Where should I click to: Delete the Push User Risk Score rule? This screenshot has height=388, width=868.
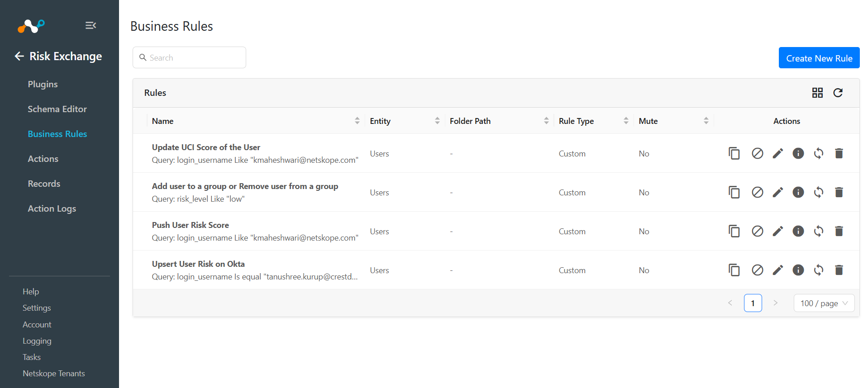click(x=839, y=231)
